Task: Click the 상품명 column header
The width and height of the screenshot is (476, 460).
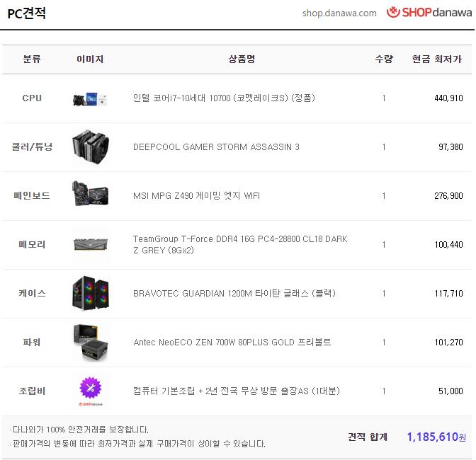Action: (242, 59)
